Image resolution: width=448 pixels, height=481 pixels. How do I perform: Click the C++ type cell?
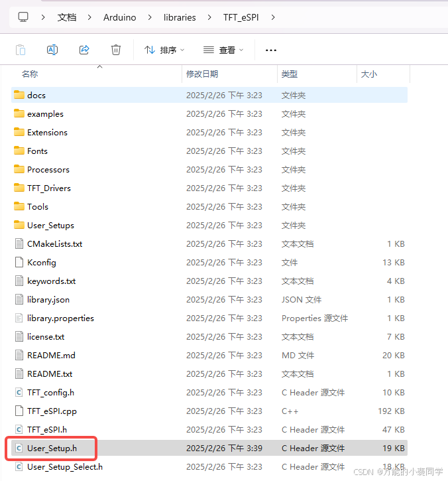(290, 411)
